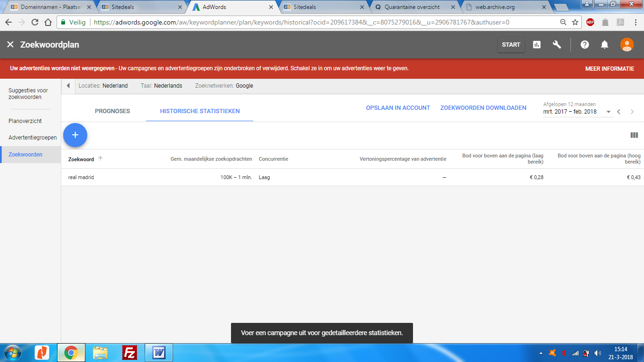Collapse the sidebar with the triangle arrow
Viewport: 644px width, 362px height.
click(x=68, y=86)
